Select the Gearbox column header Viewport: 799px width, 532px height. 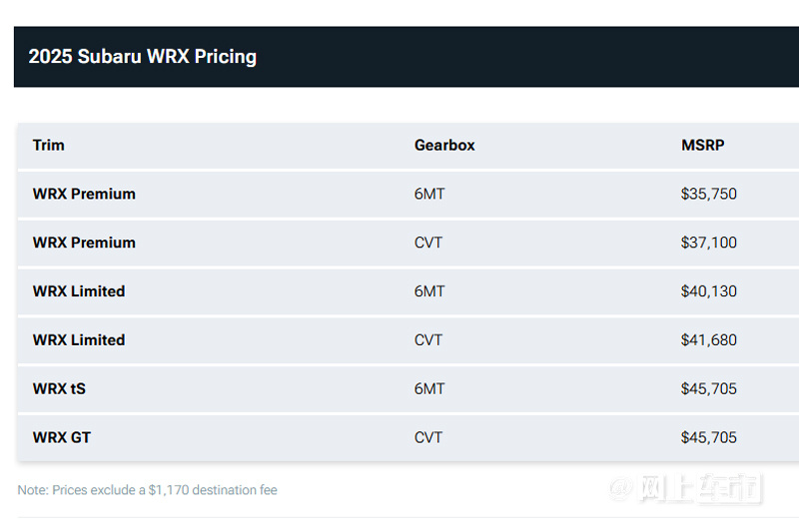(444, 145)
